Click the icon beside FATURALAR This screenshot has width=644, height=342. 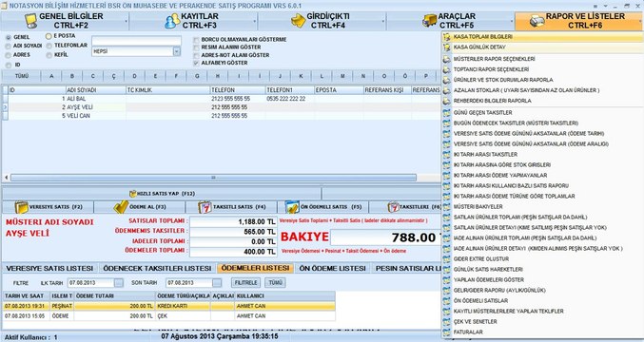click(447, 332)
